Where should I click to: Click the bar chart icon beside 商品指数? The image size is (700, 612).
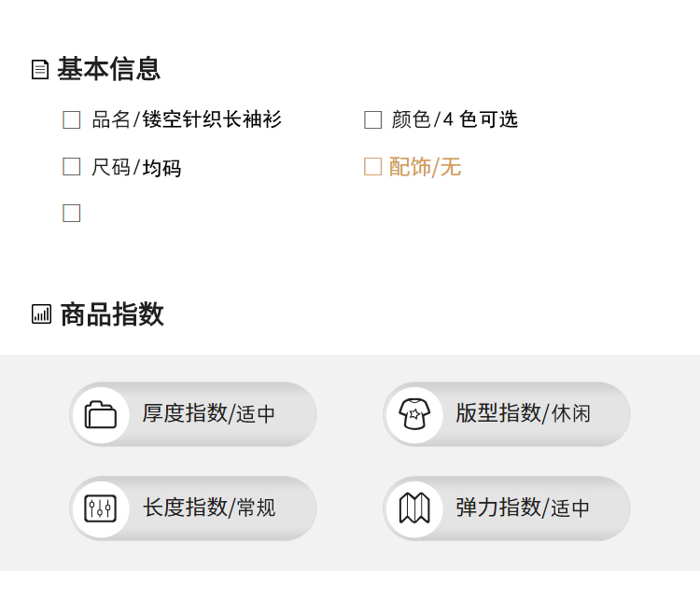(41, 314)
